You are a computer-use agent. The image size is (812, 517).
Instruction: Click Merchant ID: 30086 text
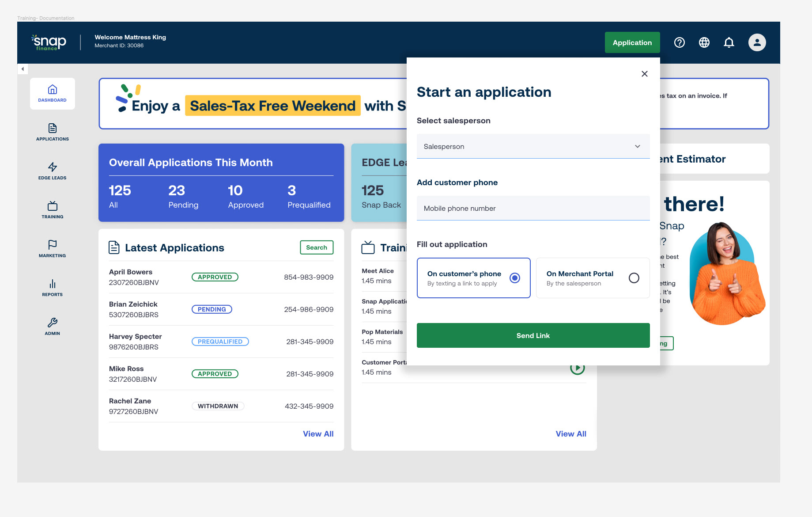pyautogui.click(x=119, y=46)
